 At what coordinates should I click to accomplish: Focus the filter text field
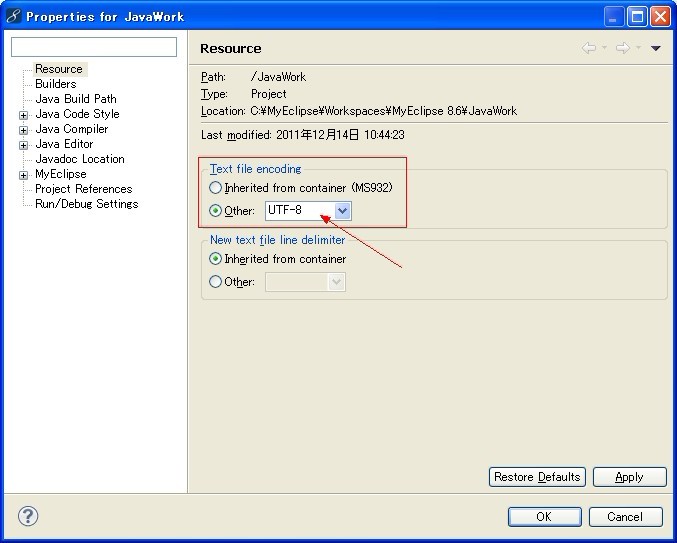coord(94,47)
